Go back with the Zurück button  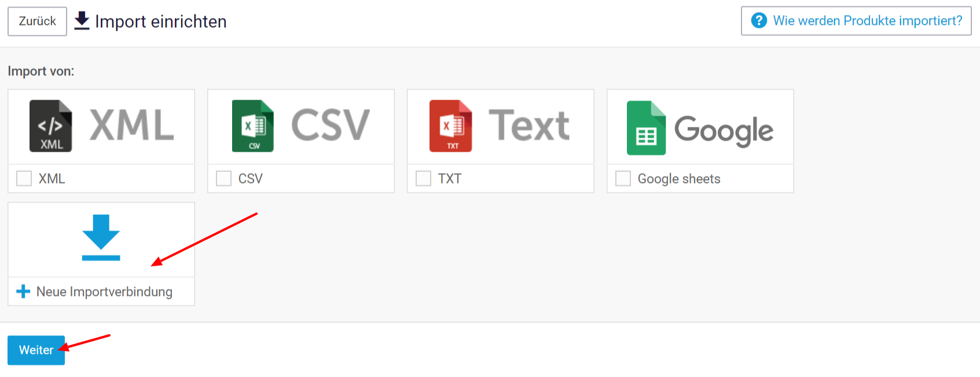37,21
